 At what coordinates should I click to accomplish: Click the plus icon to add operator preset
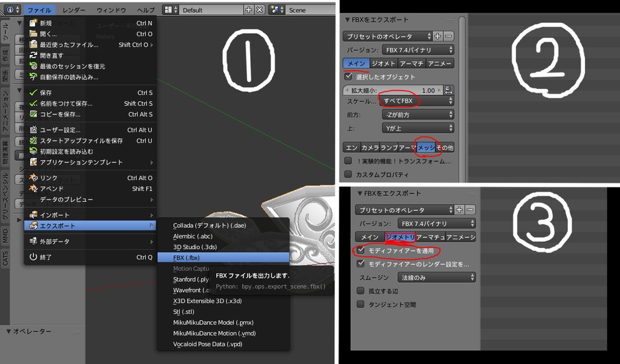438,35
